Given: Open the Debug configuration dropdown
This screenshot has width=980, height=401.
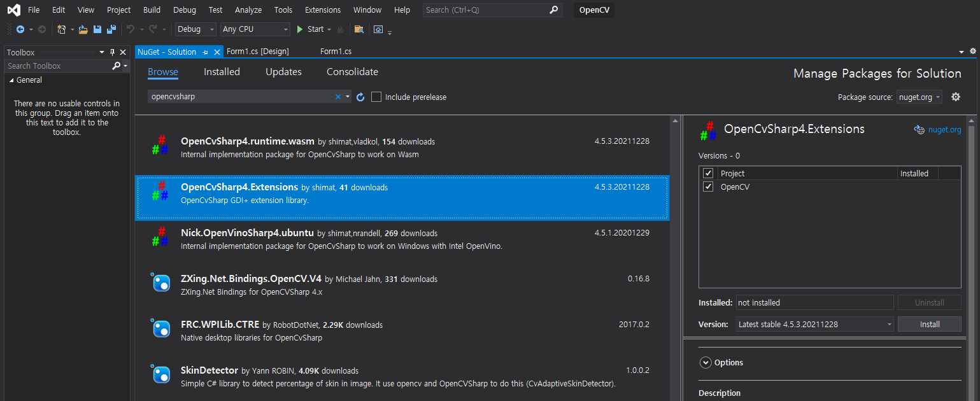Looking at the screenshot, I should [x=195, y=29].
